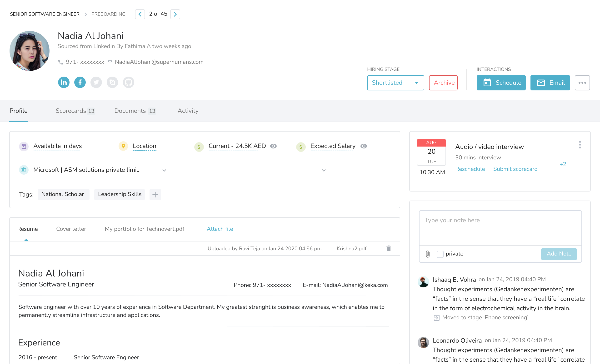The image size is (600, 364).
Task: Open interview card options via three-dot menu
Action: [x=580, y=145]
